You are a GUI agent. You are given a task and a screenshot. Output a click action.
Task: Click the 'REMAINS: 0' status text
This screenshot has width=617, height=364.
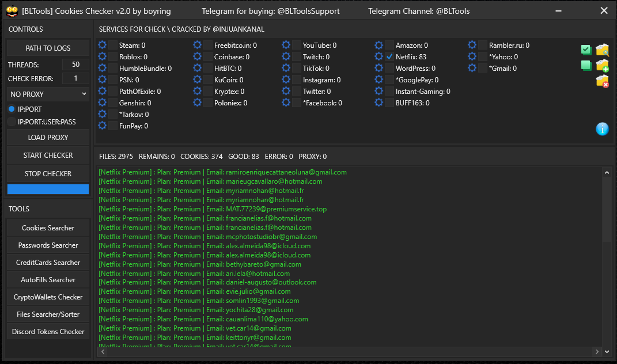(157, 156)
